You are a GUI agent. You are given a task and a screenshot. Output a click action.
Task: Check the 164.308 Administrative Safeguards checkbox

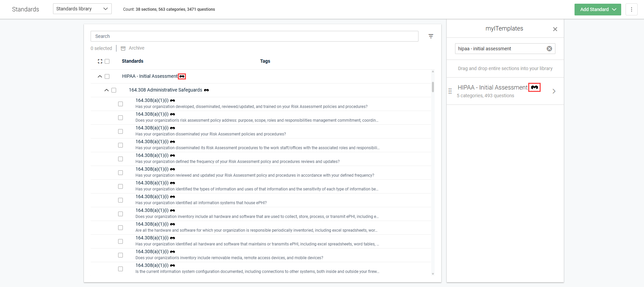pos(114,90)
